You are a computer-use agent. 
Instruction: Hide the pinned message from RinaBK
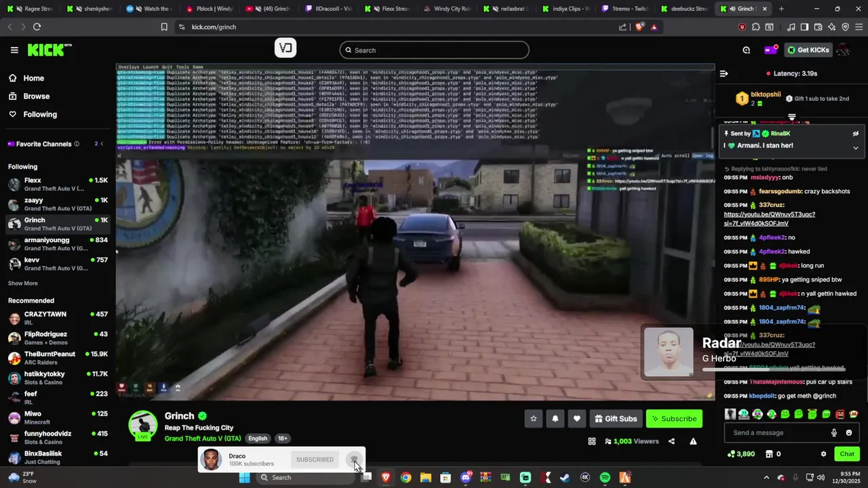[x=855, y=134]
